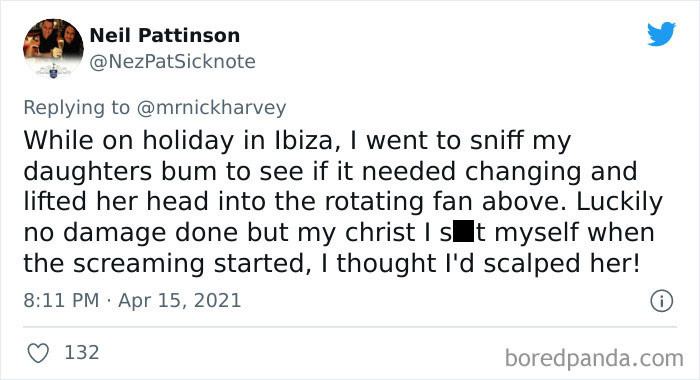Click the blue Twitter bird logo
Viewport: 700px width, 380px height.
(661, 33)
